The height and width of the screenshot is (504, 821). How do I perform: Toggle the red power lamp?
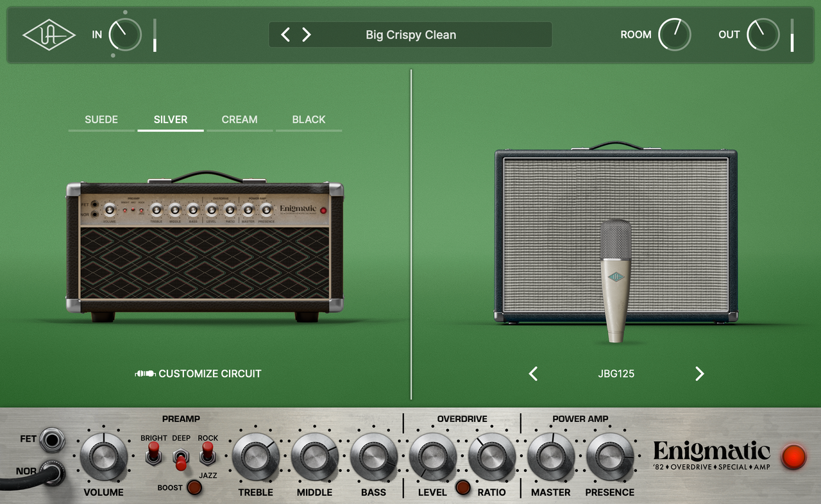[794, 457]
